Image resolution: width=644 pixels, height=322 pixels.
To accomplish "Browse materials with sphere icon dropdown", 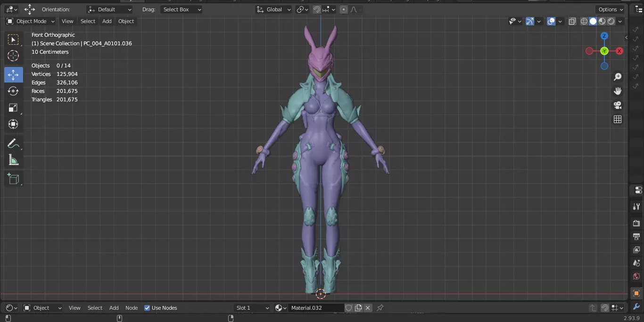I will 281,308.
